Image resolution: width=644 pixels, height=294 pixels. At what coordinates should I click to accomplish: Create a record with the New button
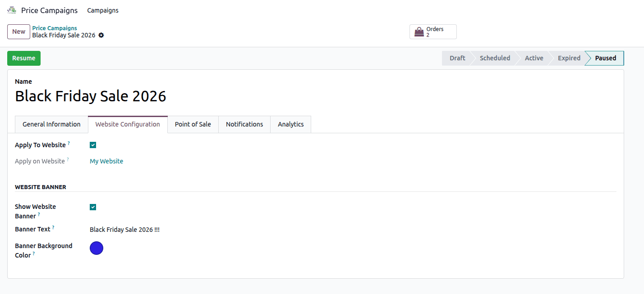pyautogui.click(x=18, y=32)
